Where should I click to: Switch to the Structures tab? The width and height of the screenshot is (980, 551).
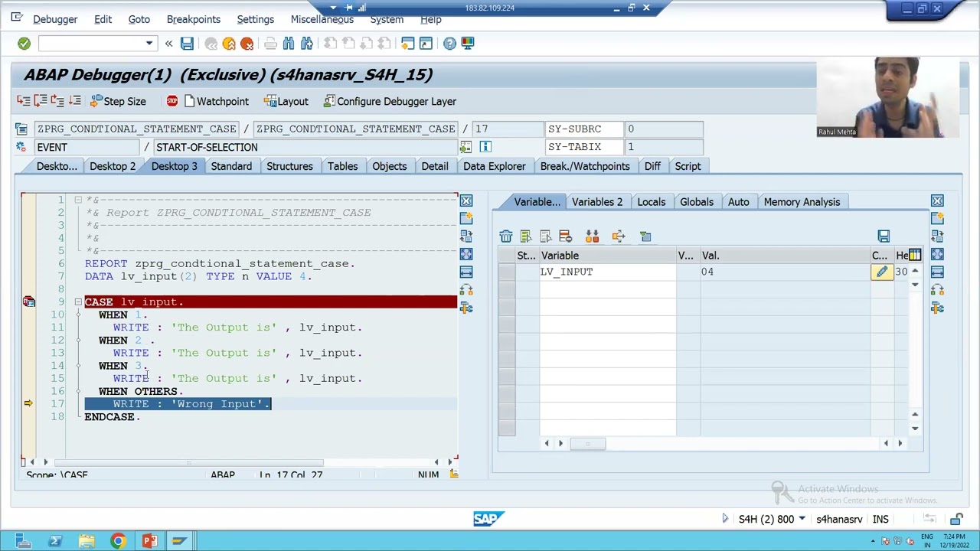pos(289,166)
